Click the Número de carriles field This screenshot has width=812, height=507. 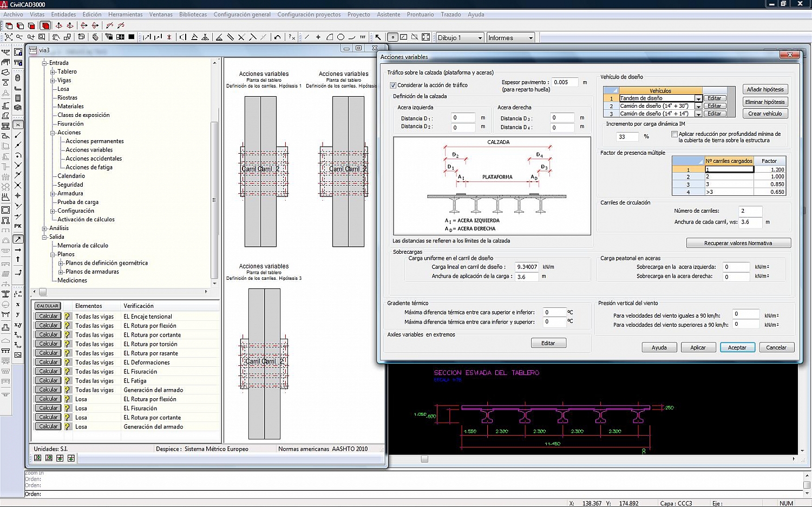coord(750,211)
